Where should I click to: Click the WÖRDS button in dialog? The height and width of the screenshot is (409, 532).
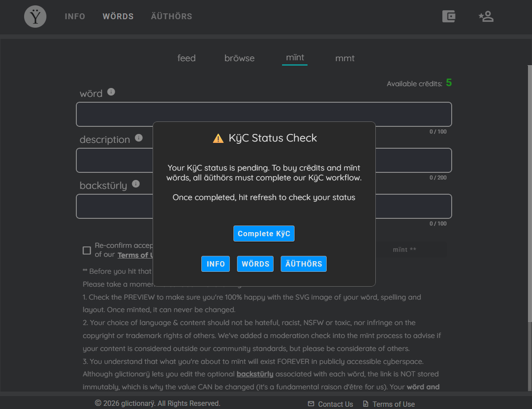coord(255,264)
